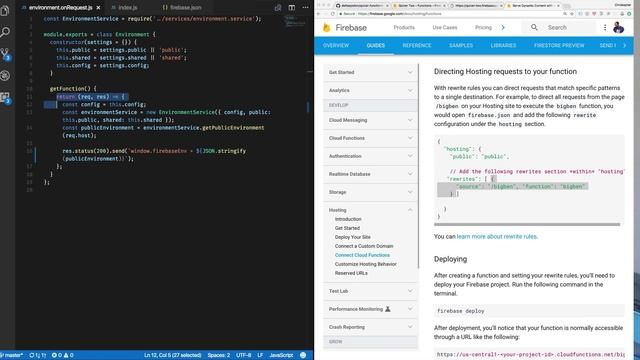Viewport: 640px width, 360px height.
Task: Change the UTF-8 encoding setting
Action: [244, 356]
